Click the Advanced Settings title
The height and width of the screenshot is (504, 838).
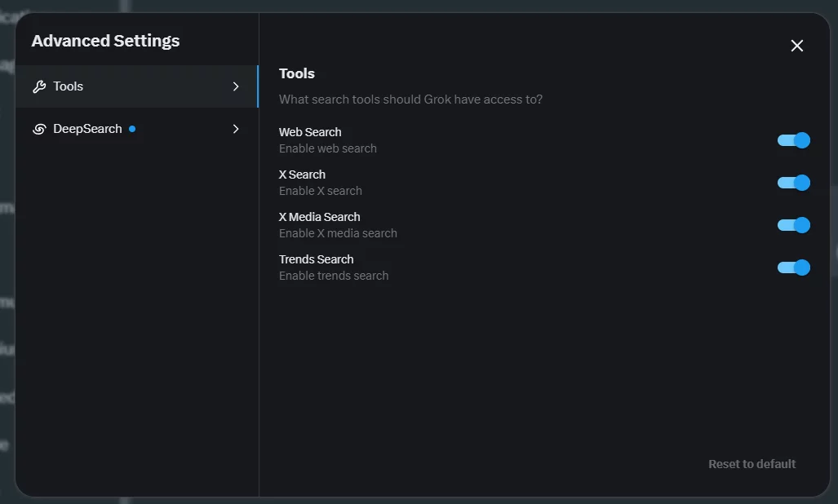(105, 41)
